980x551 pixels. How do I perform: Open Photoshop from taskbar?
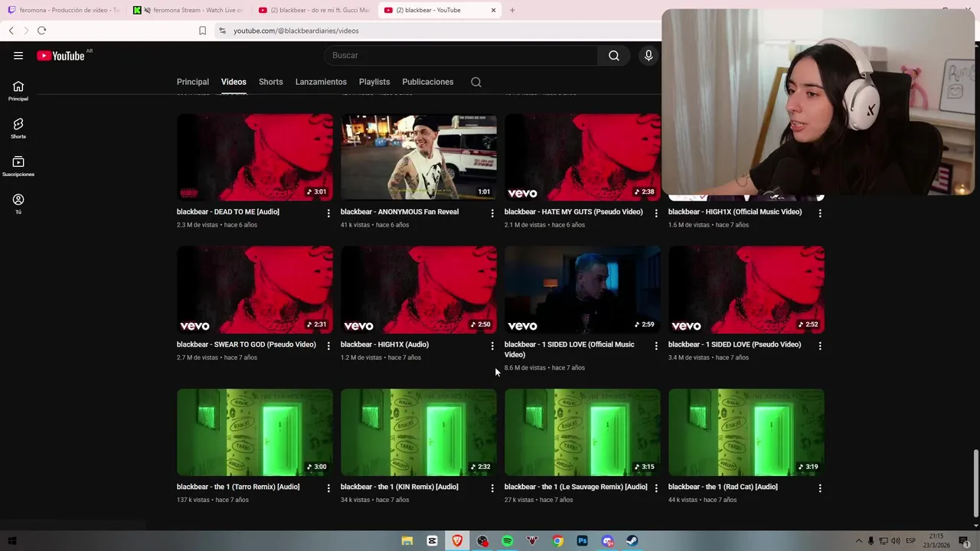click(x=583, y=541)
